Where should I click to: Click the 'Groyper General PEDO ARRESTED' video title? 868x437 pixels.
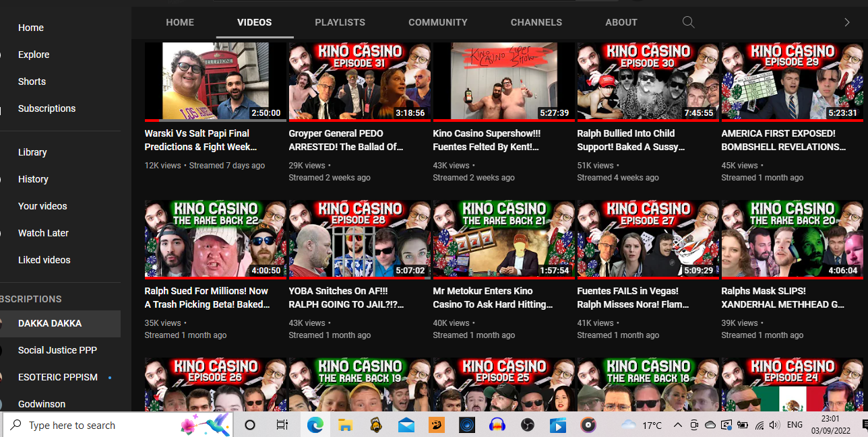pos(346,140)
